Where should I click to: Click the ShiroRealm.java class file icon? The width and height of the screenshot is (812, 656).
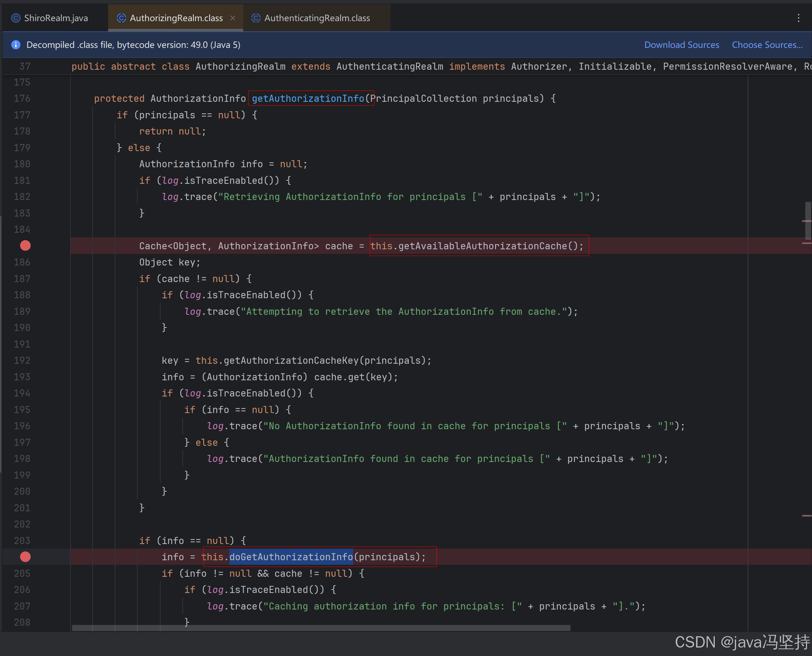16,18
